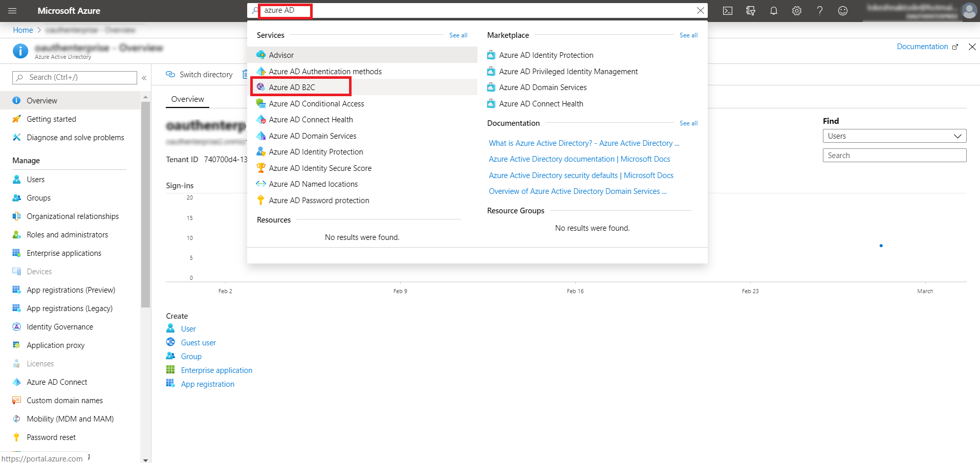980x463 pixels.
Task: Click See all for Documentation
Action: coord(688,123)
